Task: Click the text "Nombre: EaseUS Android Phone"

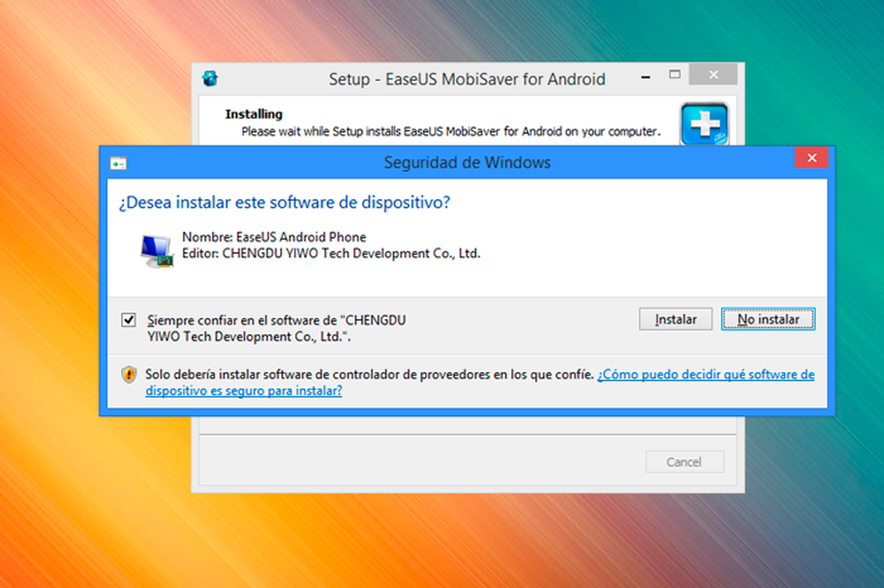Action: (274, 237)
